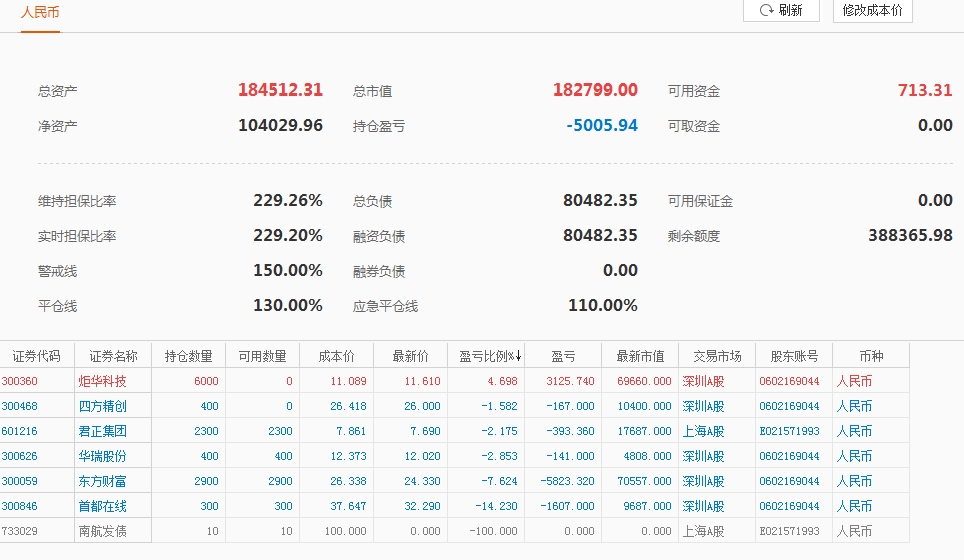Click the 成本价 column header

pos(336,356)
